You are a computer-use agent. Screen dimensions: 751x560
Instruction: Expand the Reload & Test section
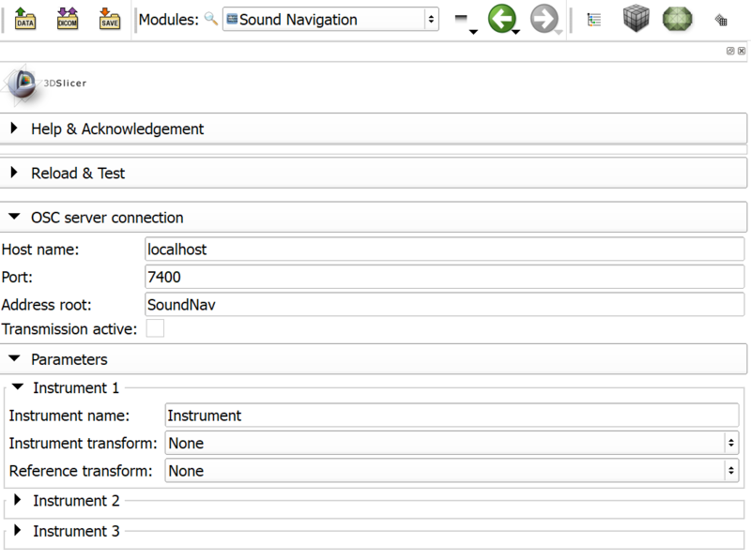pyautogui.click(x=78, y=173)
